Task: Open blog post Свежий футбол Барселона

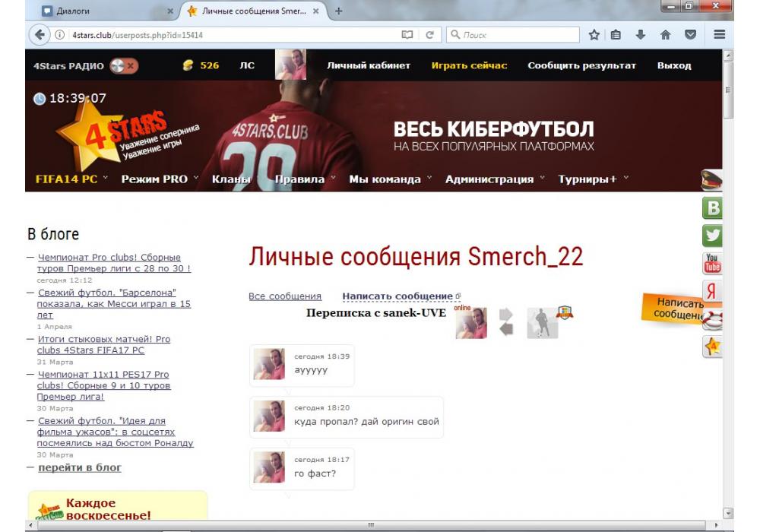Action: (x=114, y=304)
